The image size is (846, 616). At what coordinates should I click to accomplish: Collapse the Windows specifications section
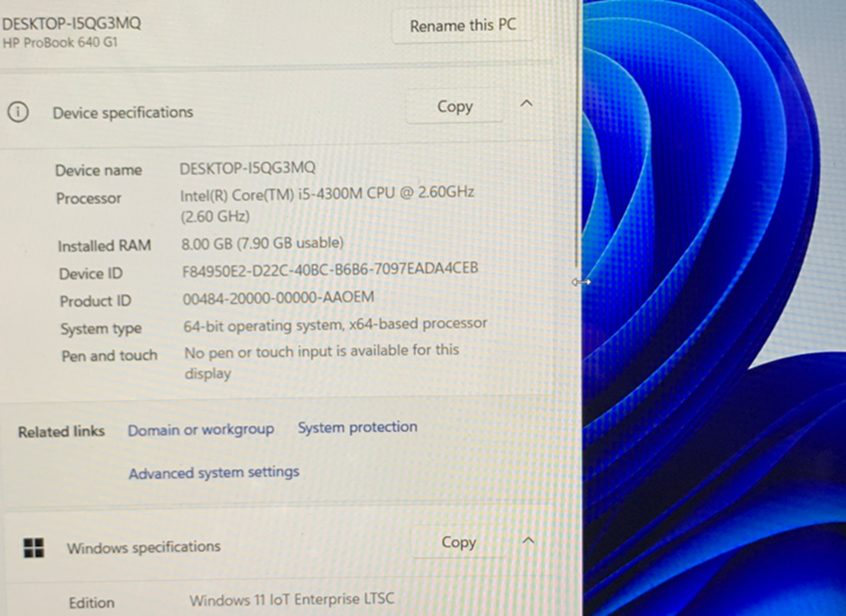coord(528,541)
